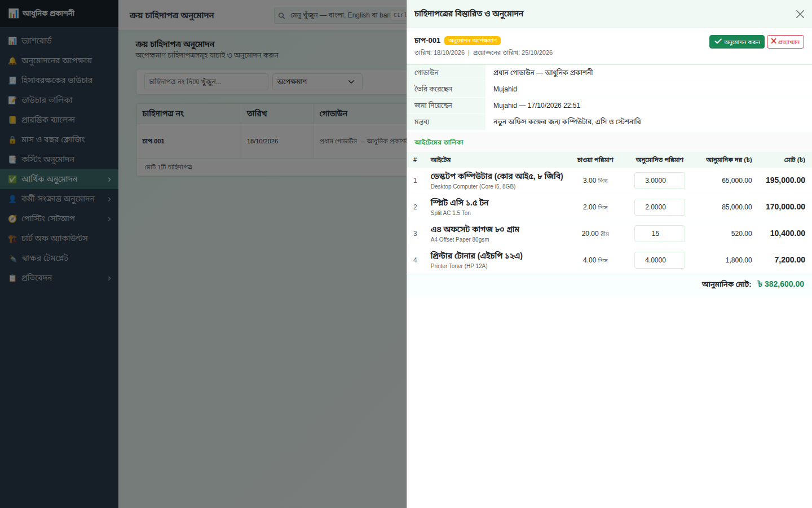Click the ড্যাশবোর্ড chart icon in sidebar
812x508 pixels.
coord(12,41)
